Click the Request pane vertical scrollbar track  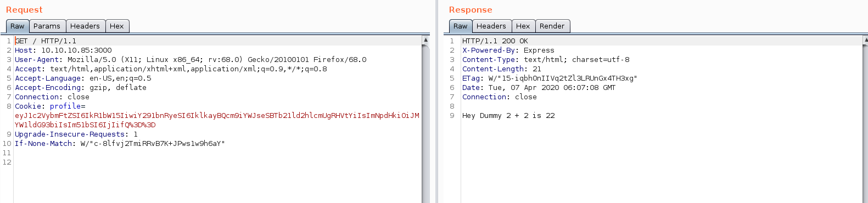coord(425,123)
